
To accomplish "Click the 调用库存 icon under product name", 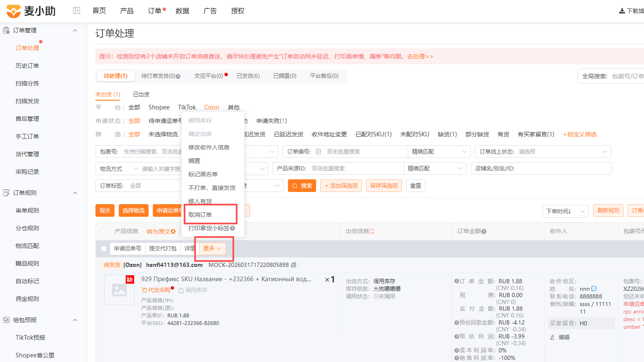I will coord(181,290).
